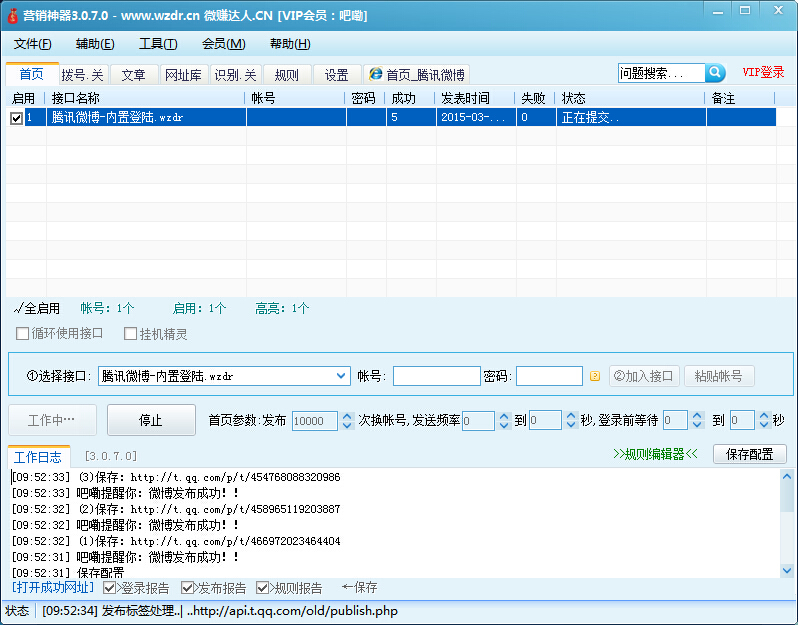This screenshot has width=798, height=625.
Task: Increase 发送频率 minimum value
Action: pyautogui.click(x=504, y=416)
